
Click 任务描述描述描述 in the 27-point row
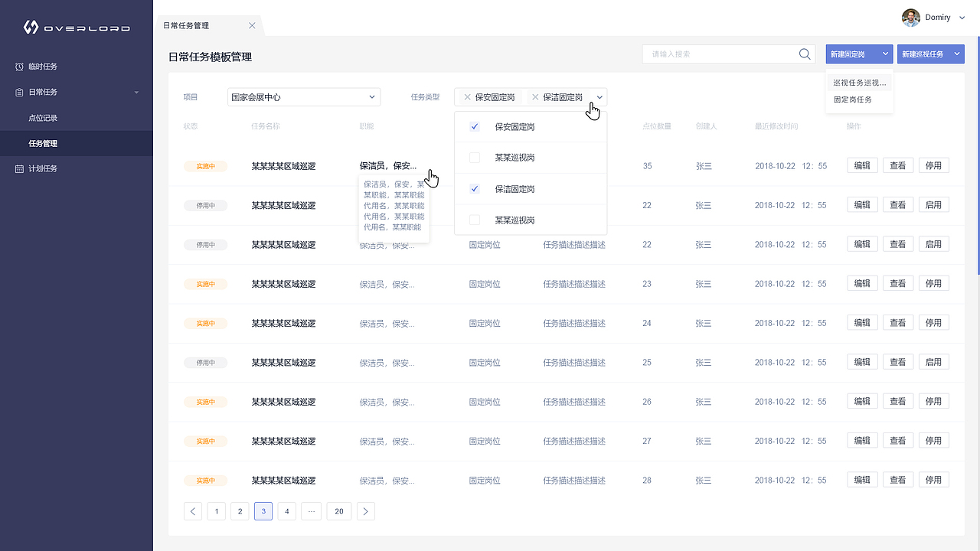574,441
